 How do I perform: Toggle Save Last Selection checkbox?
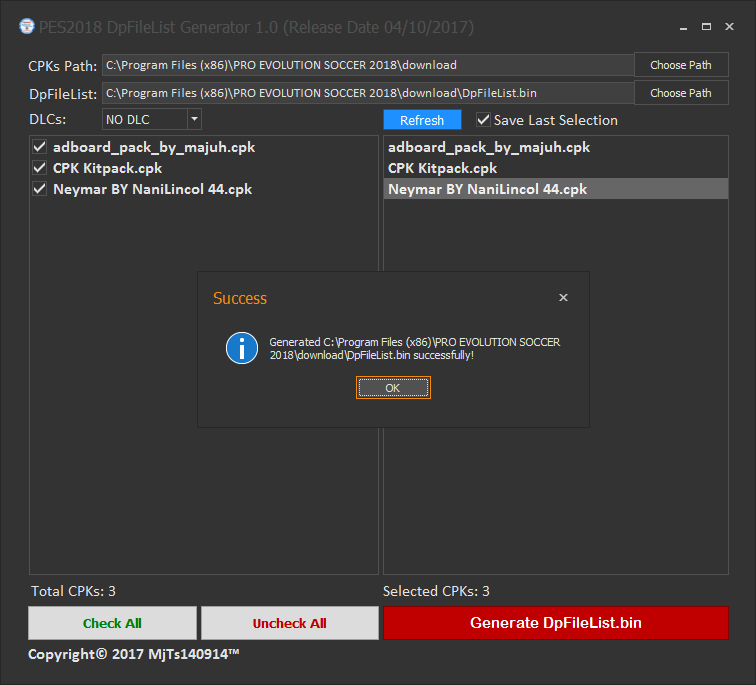tap(483, 120)
